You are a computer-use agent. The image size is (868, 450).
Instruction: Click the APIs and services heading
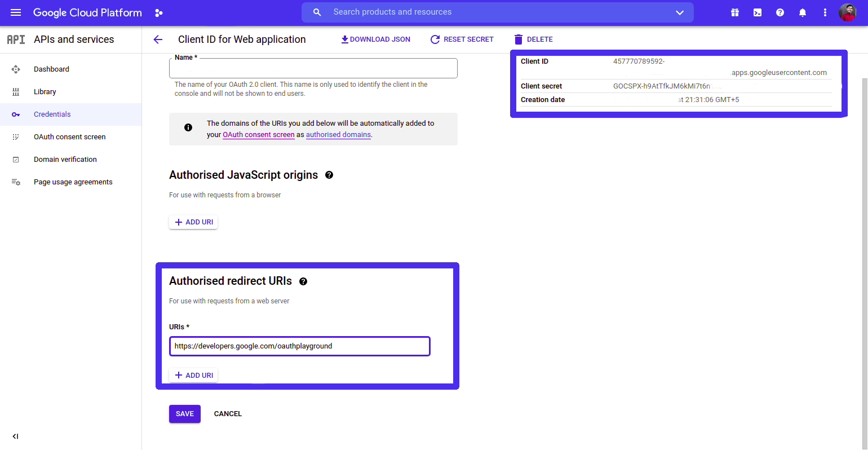[74, 39]
